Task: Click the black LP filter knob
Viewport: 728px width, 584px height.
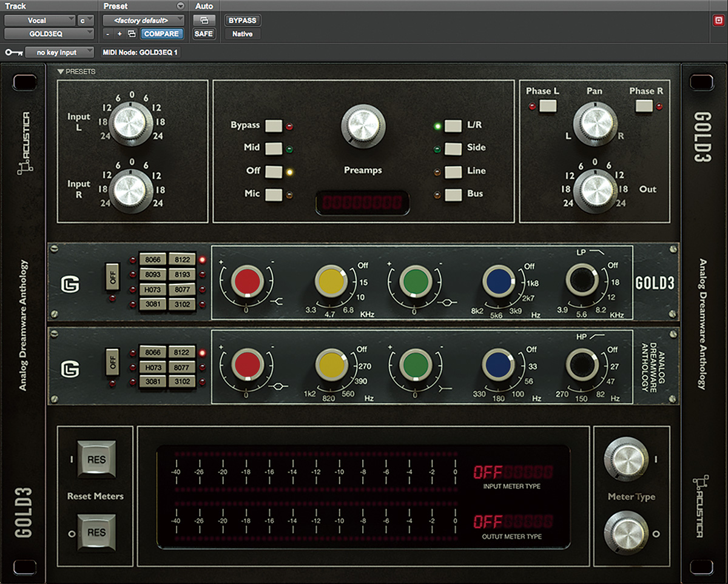Action: pos(582,281)
